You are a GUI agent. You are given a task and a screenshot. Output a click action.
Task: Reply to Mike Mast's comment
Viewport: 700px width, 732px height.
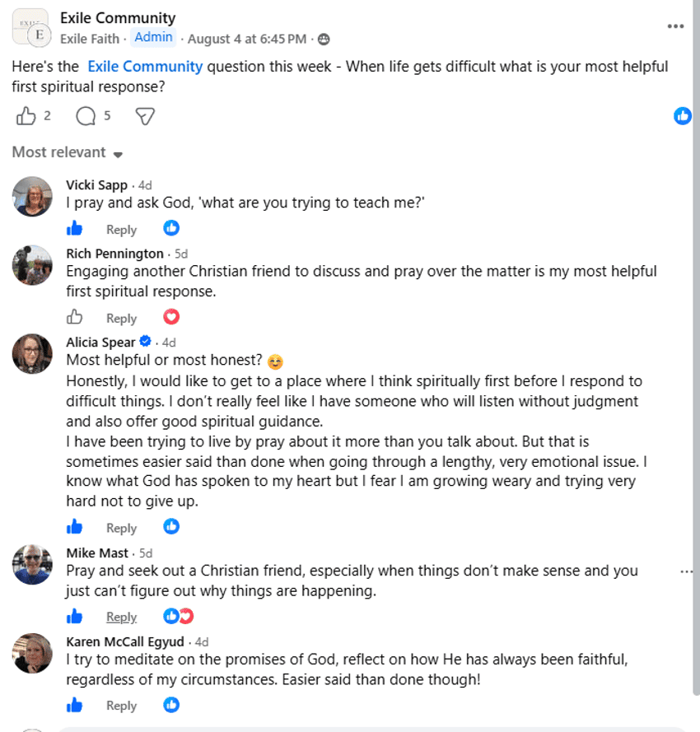[121, 617]
